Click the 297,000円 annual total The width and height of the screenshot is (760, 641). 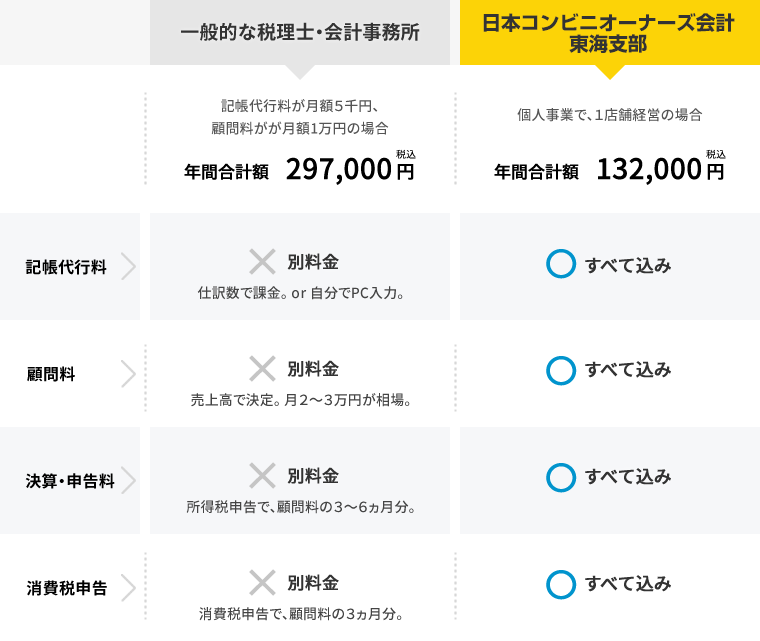click(350, 170)
